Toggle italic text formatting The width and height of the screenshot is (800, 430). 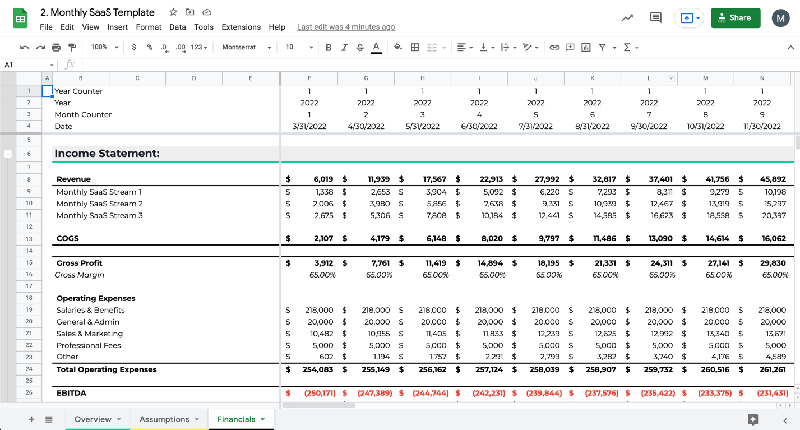pyautogui.click(x=343, y=46)
